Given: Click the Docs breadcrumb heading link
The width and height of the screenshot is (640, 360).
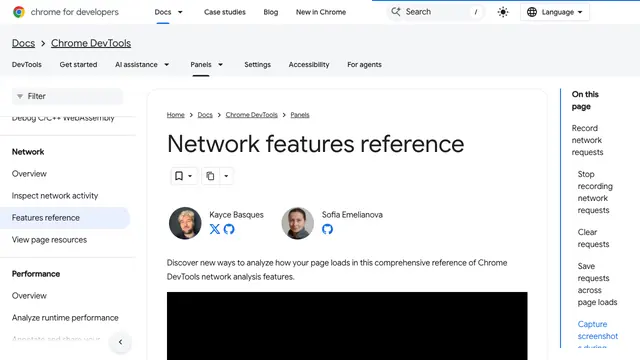Looking at the screenshot, I should click(23, 43).
